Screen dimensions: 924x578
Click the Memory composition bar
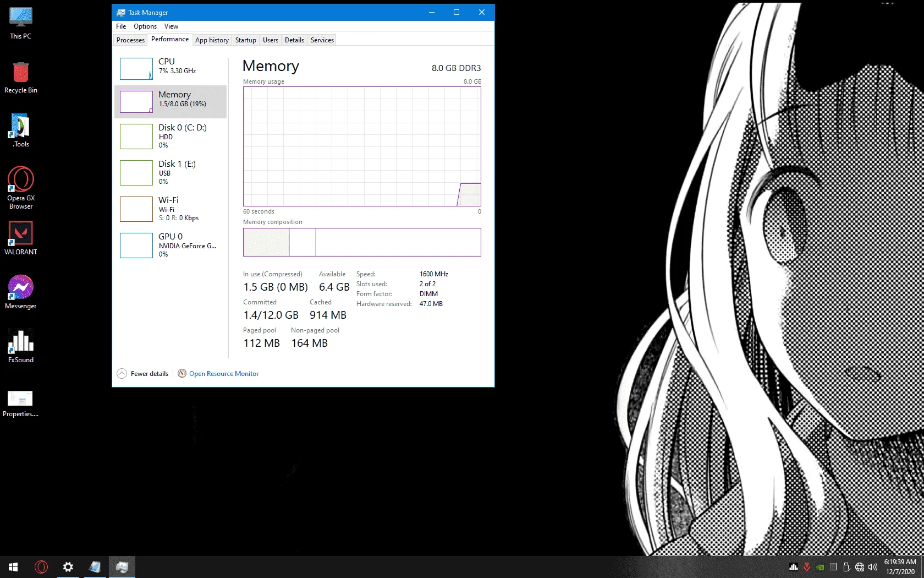(362, 242)
